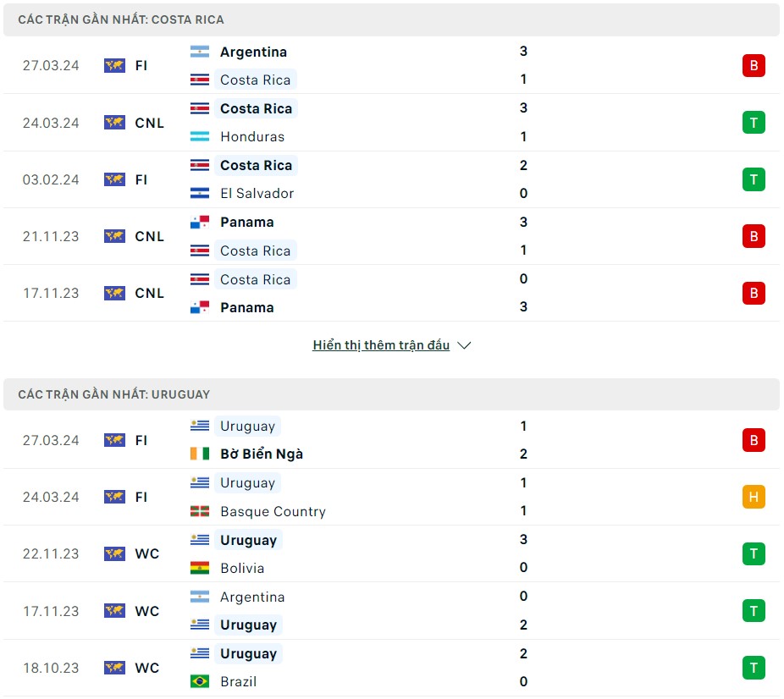
Task: Click the Brazil flag icon
Action: (x=200, y=681)
